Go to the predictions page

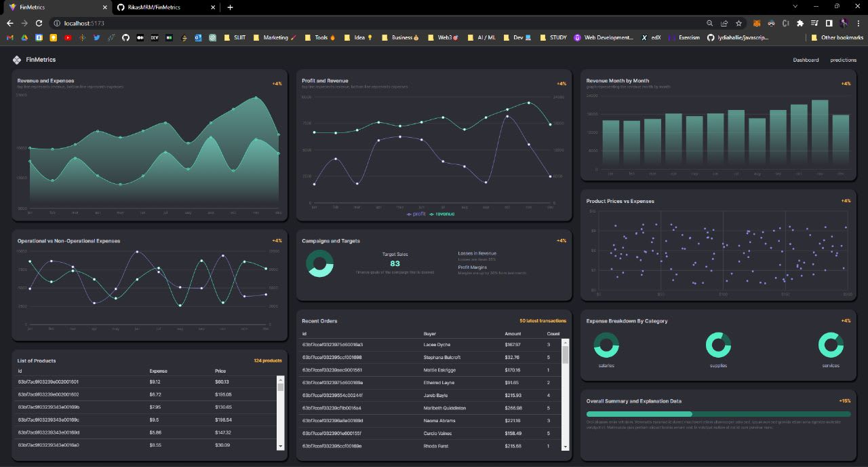tap(843, 60)
